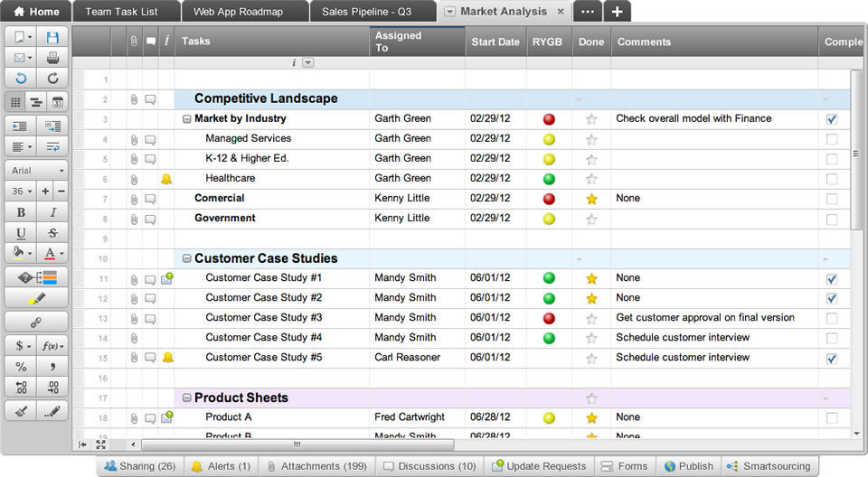The height and width of the screenshot is (477, 868).
Task: Click the Save disk icon
Action: pyautogui.click(x=52, y=37)
